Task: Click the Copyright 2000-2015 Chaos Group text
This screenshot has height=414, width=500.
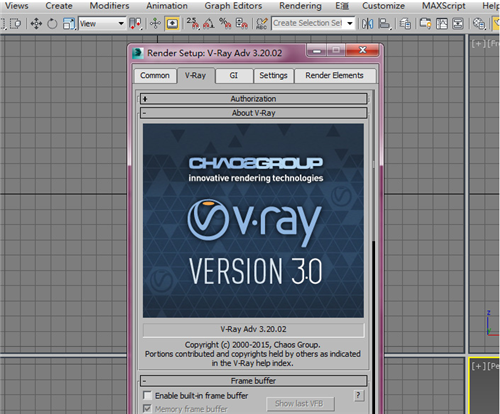Action: [x=253, y=345]
